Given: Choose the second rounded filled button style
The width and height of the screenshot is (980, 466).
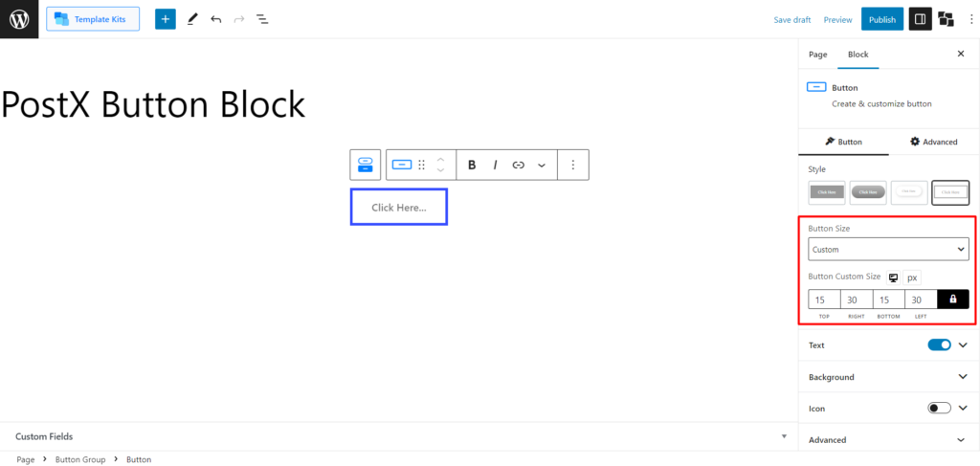Looking at the screenshot, I should click(868, 192).
